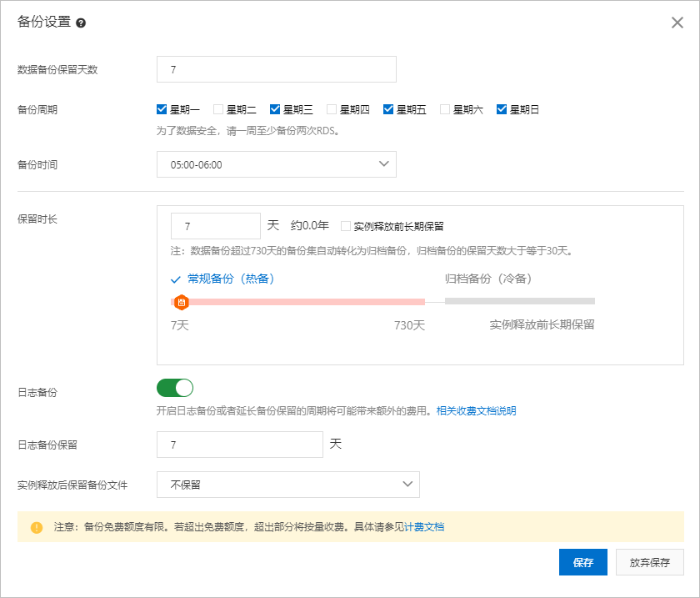Enable the 实例释放前长期保留 checkbox
The width and height of the screenshot is (700, 598).
click(346, 226)
